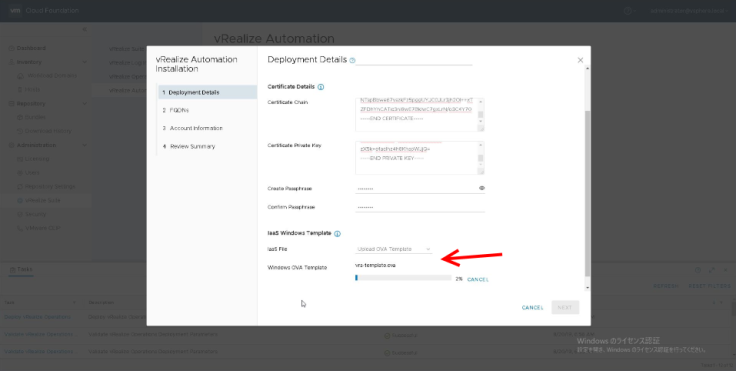Open Workload Domains in sidebar

[x=52, y=76]
